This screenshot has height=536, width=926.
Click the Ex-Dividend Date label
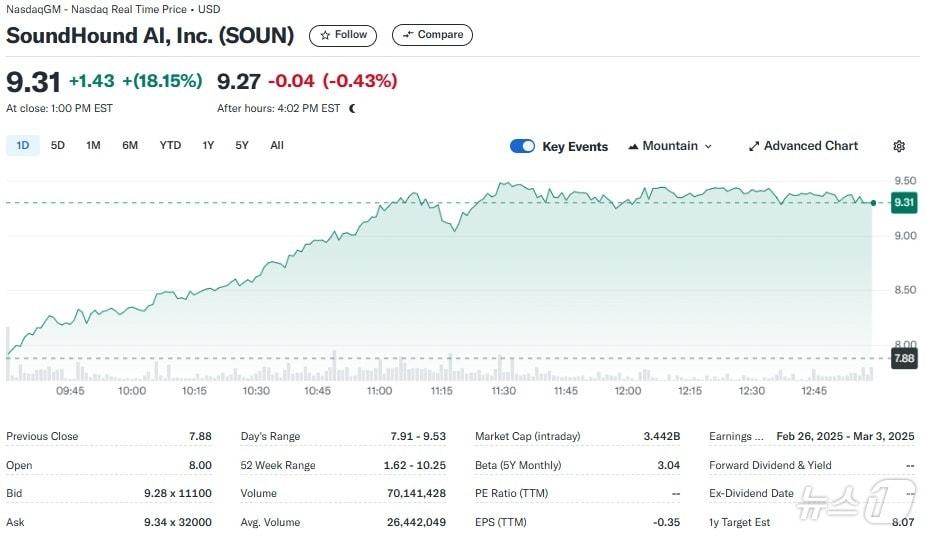(751, 493)
